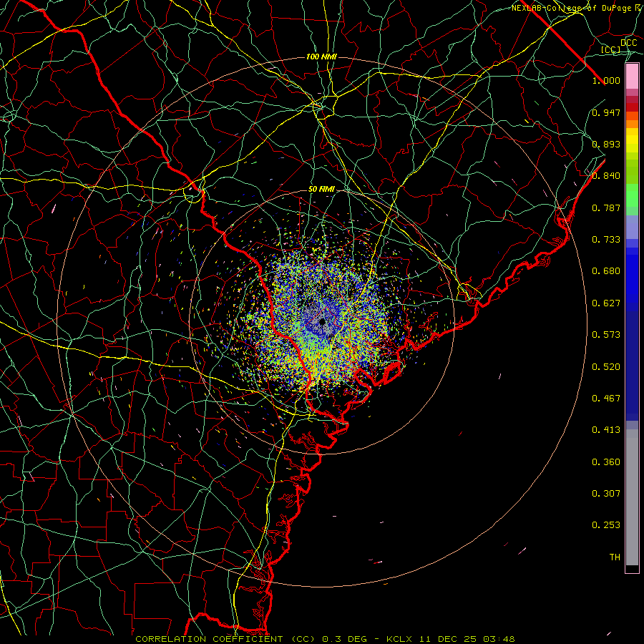Click the 0.840 scale value
Image resolution: width=644 pixels, height=644 pixels.
pyautogui.click(x=606, y=176)
